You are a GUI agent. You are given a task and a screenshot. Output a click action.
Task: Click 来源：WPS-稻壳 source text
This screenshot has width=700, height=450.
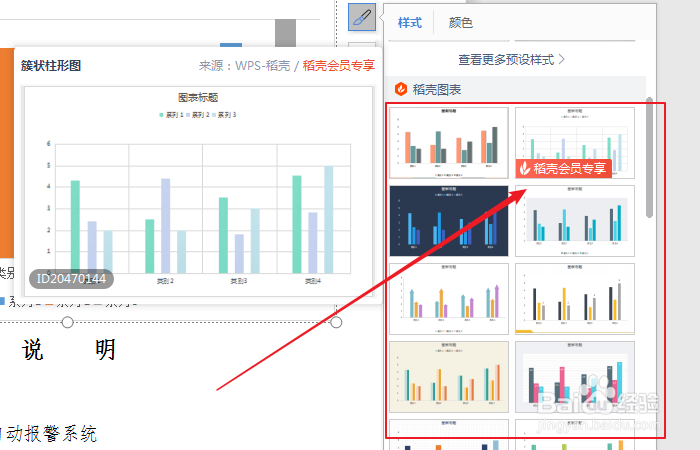244,66
